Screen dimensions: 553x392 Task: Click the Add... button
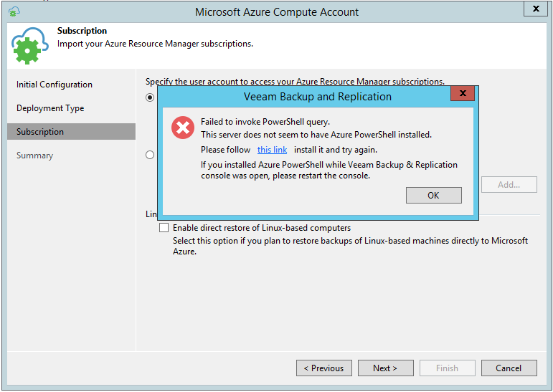click(x=509, y=185)
